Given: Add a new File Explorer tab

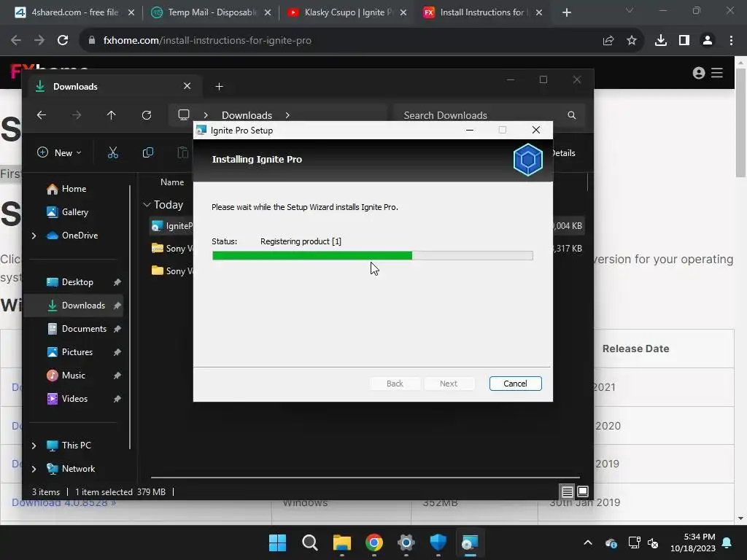Looking at the screenshot, I should pyautogui.click(x=219, y=86).
